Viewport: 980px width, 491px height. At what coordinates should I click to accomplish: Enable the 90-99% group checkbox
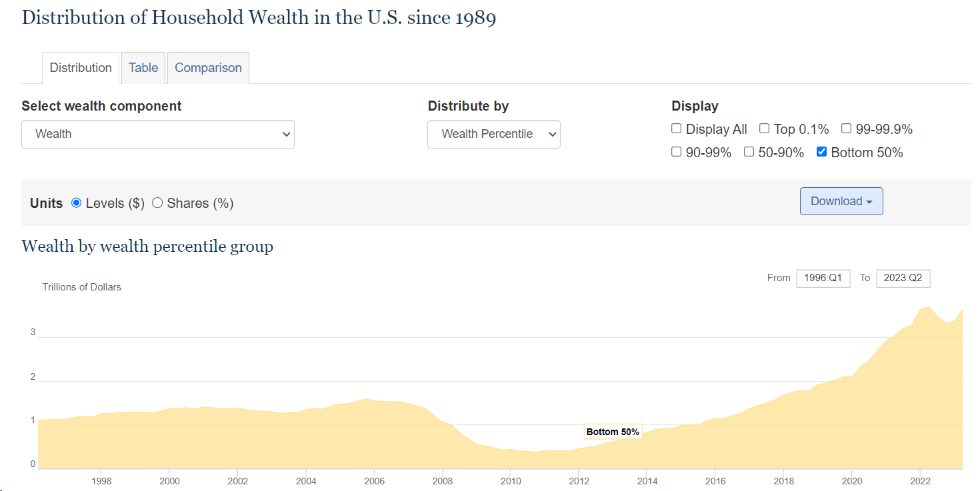point(677,152)
